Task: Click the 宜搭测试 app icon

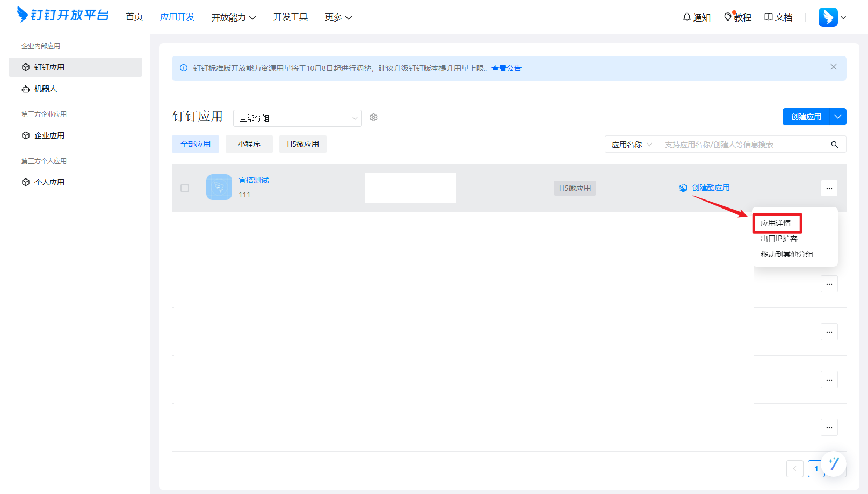Action: point(219,187)
